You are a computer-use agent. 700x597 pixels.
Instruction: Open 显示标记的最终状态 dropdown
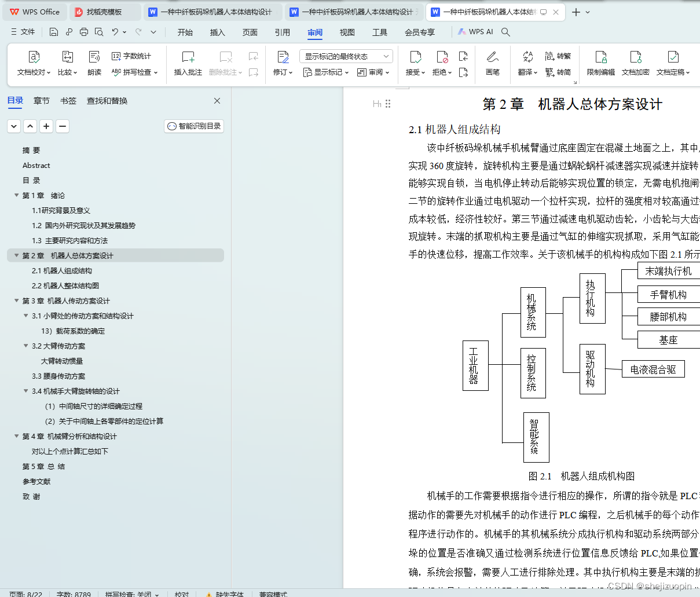pyautogui.click(x=346, y=56)
